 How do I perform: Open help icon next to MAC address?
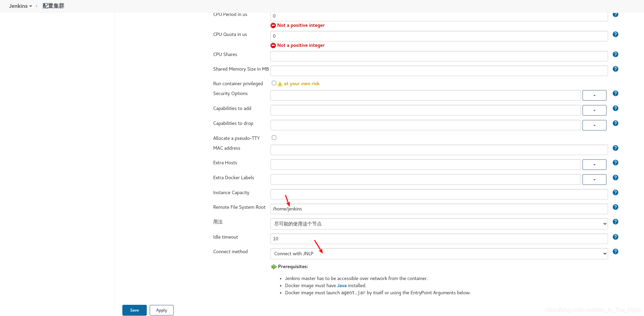tap(616, 148)
